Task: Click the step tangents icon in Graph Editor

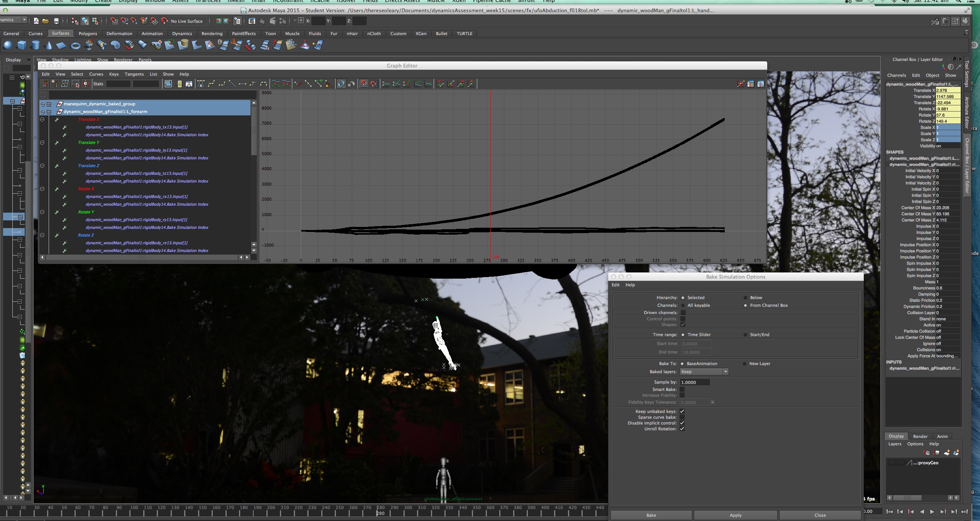Action: pyautogui.click(x=253, y=84)
